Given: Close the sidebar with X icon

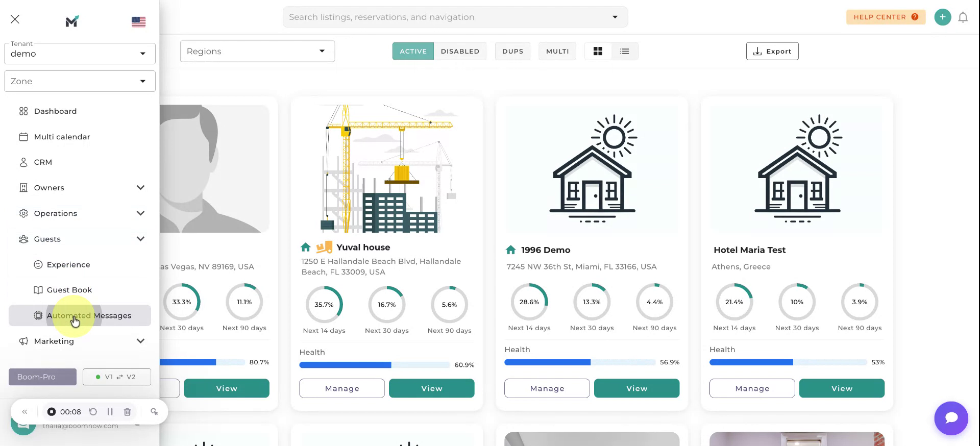Looking at the screenshot, I should click(15, 19).
